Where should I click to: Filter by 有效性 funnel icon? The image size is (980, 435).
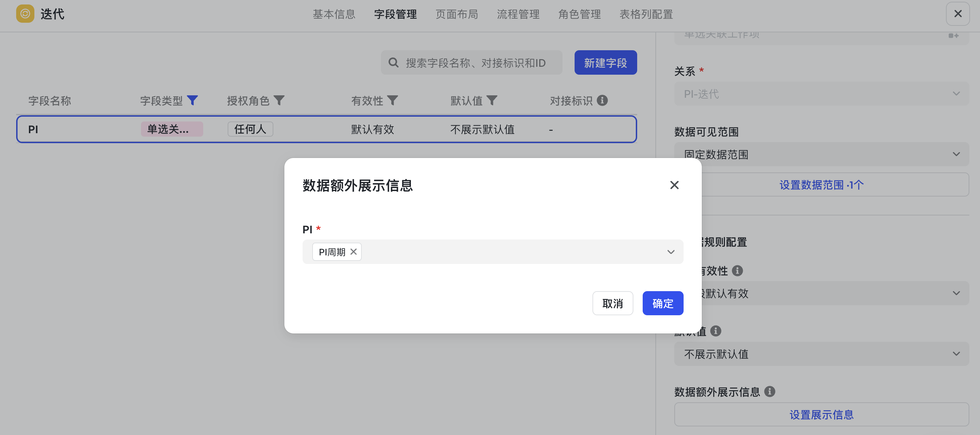point(392,100)
